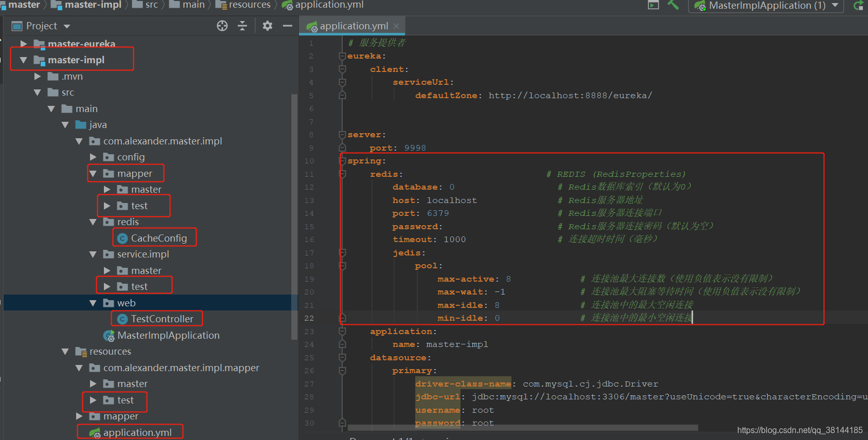This screenshot has height=440, width=868.
Task: Click the Project panel vertical scrollbar
Action: click(x=294, y=216)
